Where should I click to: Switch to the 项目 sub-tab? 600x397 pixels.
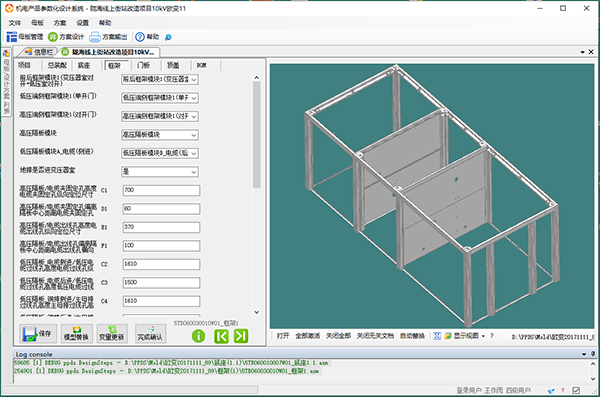click(x=24, y=65)
